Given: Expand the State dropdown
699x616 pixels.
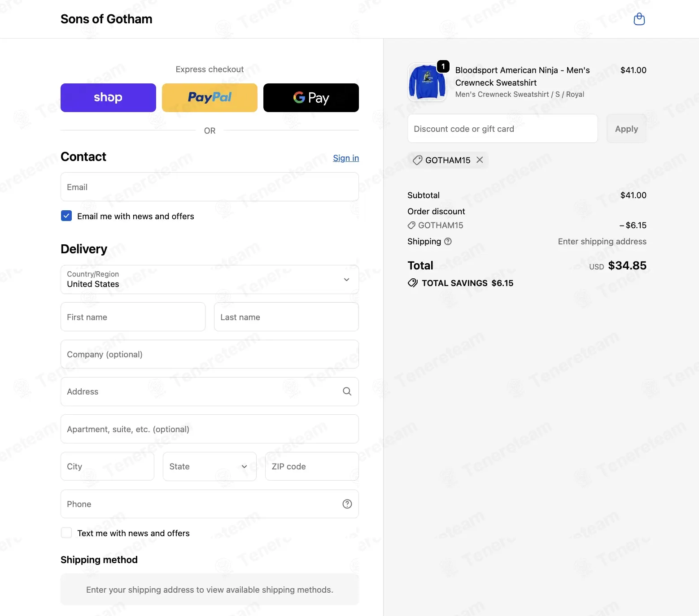Looking at the screenshot, I should 210,466.
